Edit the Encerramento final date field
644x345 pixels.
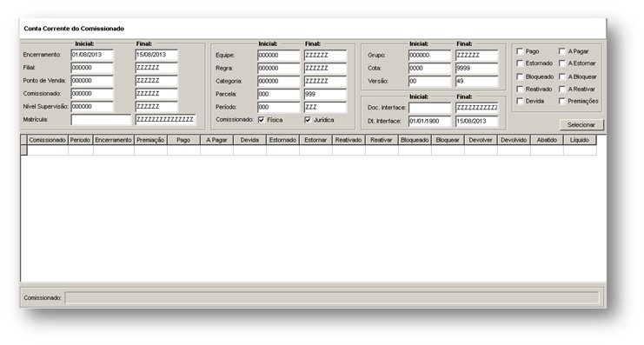click(156, 55)
